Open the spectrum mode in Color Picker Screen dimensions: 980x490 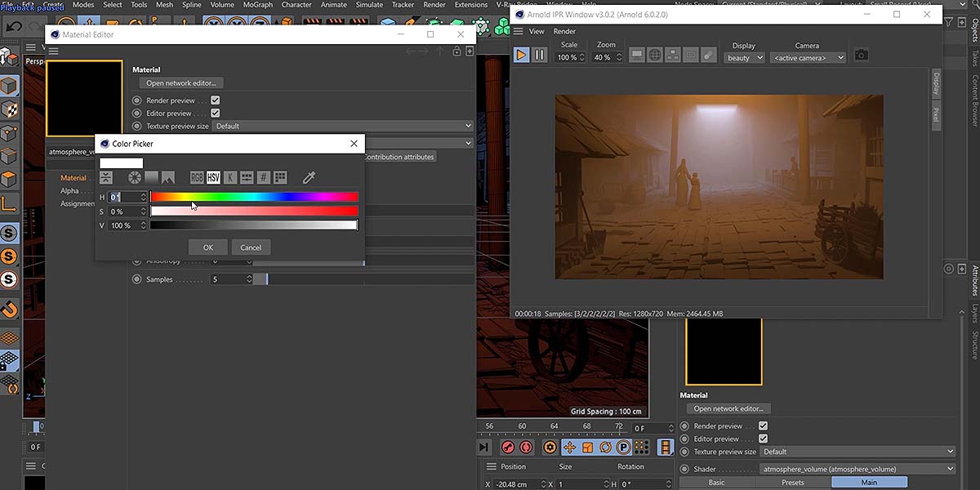pyautogui.click(x=151, y=177)
